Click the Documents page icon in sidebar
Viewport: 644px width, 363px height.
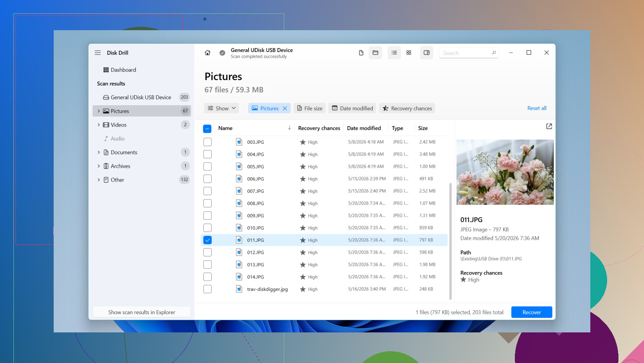[x=106, y=153]
